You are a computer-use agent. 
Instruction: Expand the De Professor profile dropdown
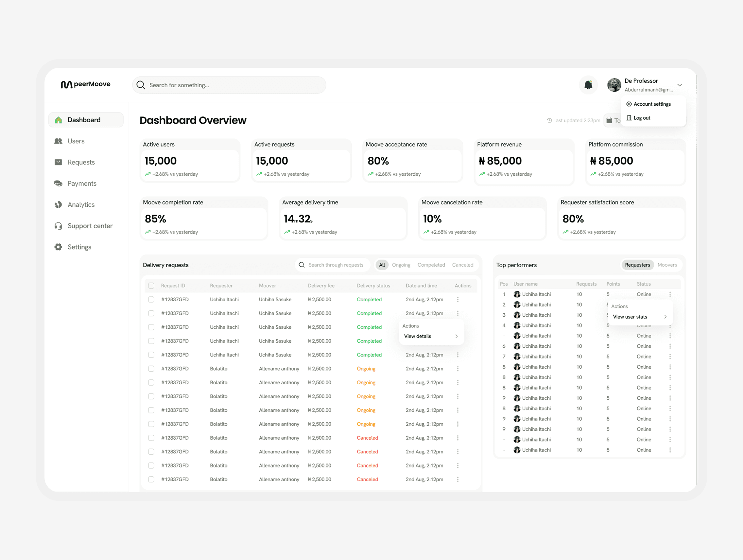click(x=680, y=85)
